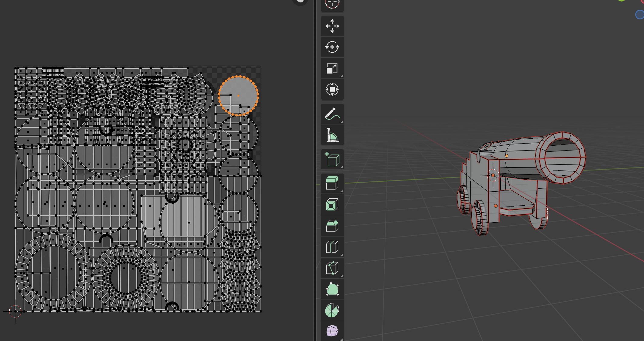
Task: Click the 2D cursor in the UV editor
Action: (15, 311)
